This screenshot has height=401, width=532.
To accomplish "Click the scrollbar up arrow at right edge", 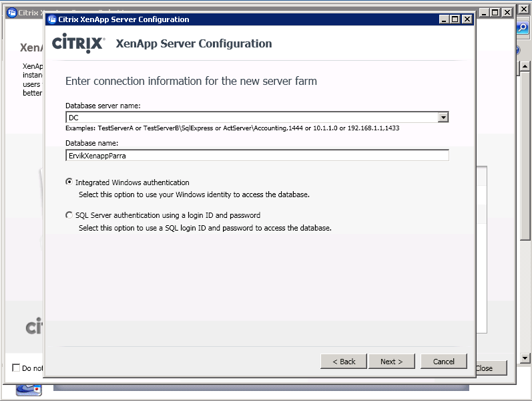I will [x=525, y=66].
